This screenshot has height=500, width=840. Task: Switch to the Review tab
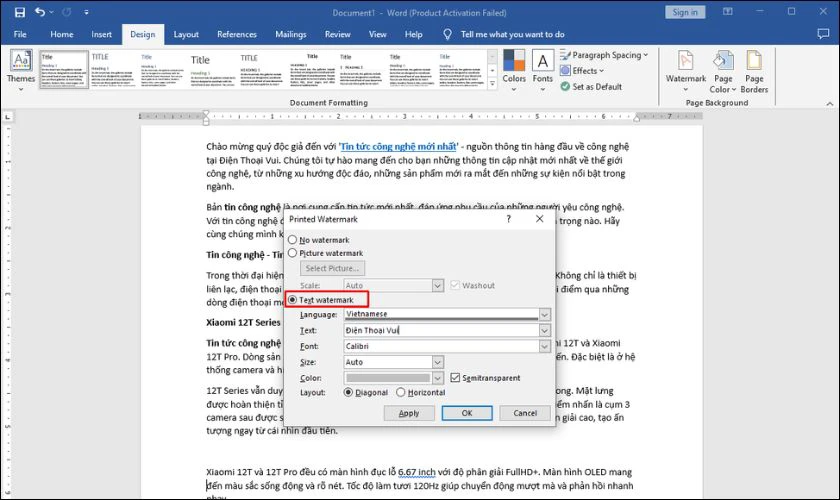pos(338,34)
